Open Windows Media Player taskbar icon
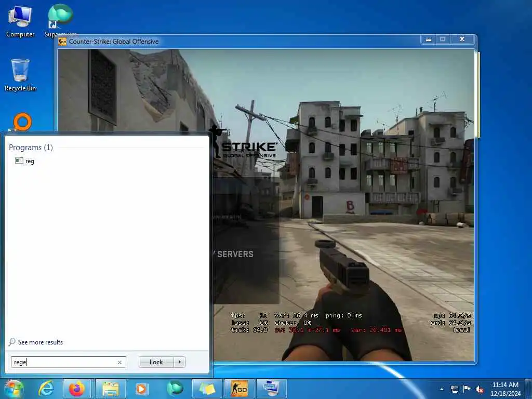Image resolution: width=532 pixels, height=399 pixels. coord(142,389)
